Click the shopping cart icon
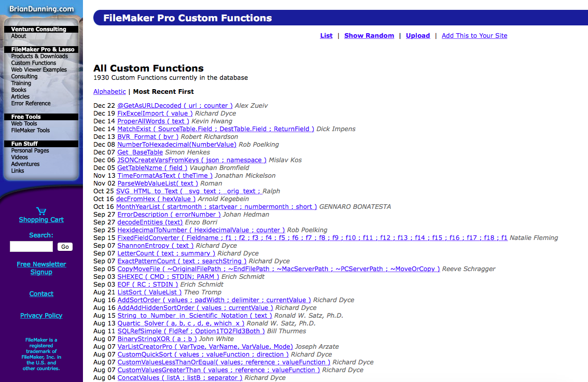Screen dimensions: 588x382 tap(41, 211)
